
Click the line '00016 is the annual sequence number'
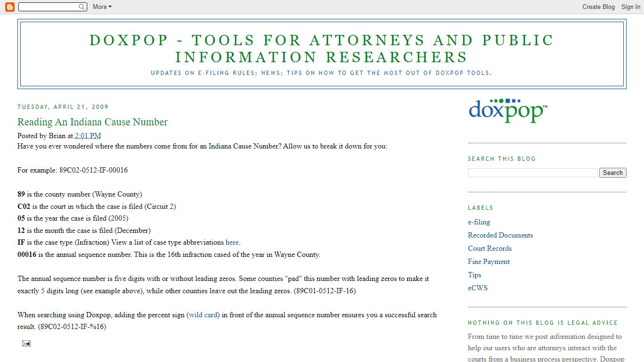coord(169,255)
